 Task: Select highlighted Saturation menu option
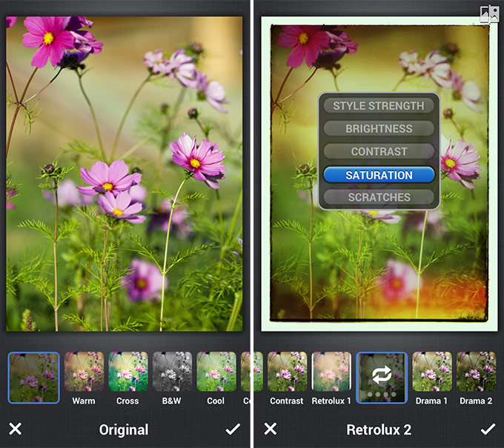378,175
